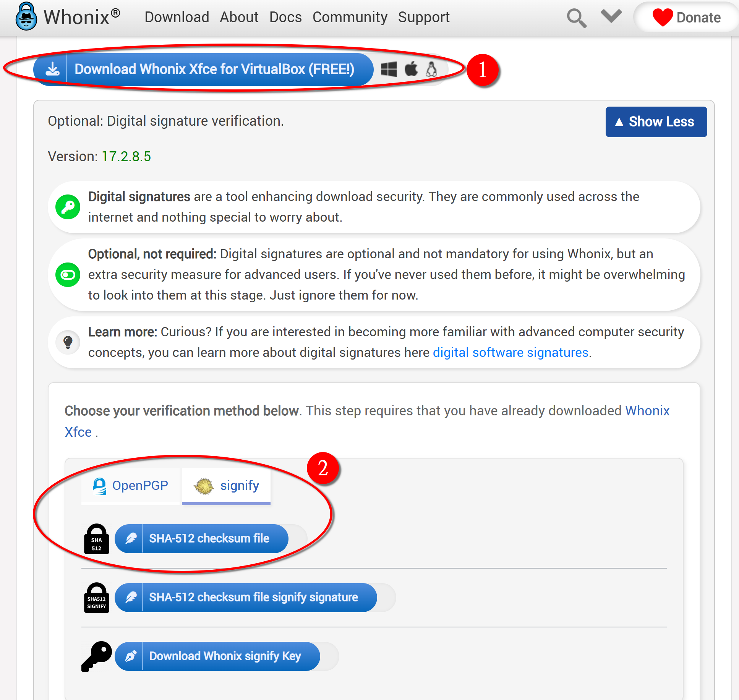
Task: Click the Whonix padlock logo icon
Action: (x=26, y=17)
